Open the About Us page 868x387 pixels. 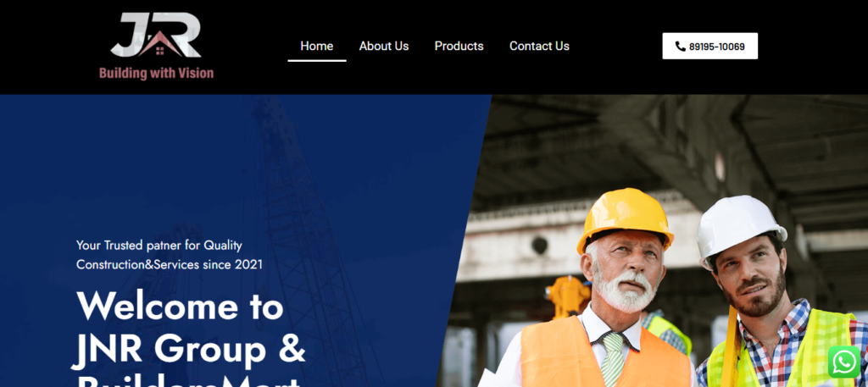[384, 46]
